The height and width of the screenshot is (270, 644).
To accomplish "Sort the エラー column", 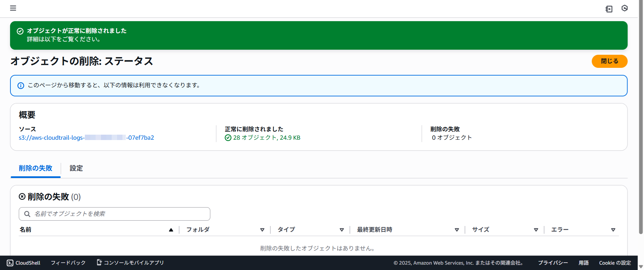I will click(613, 230).
